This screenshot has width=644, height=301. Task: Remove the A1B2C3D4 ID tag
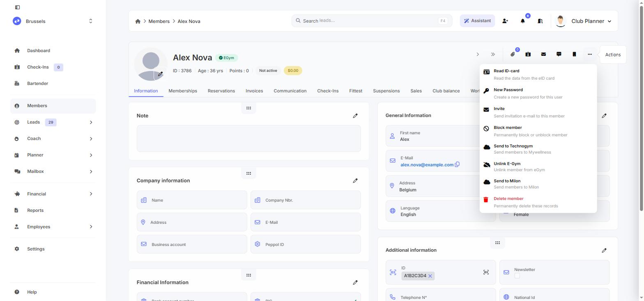pos(430,276)
